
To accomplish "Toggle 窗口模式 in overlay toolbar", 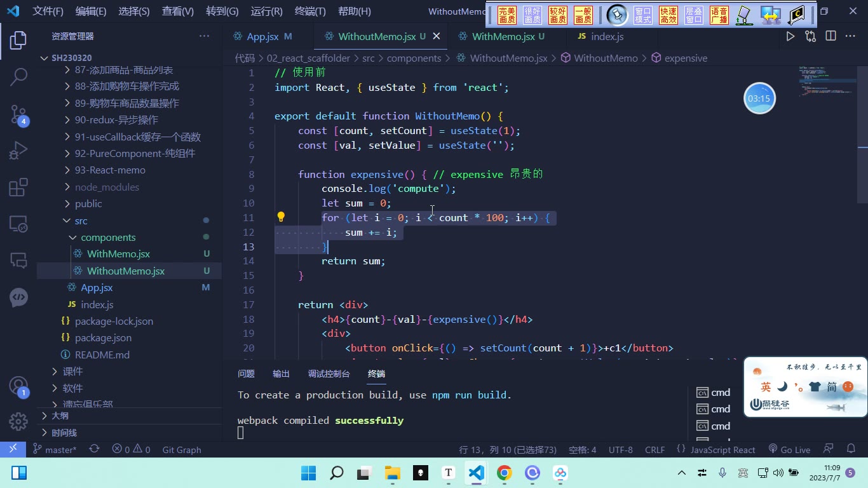I will (x=643, y=15).
